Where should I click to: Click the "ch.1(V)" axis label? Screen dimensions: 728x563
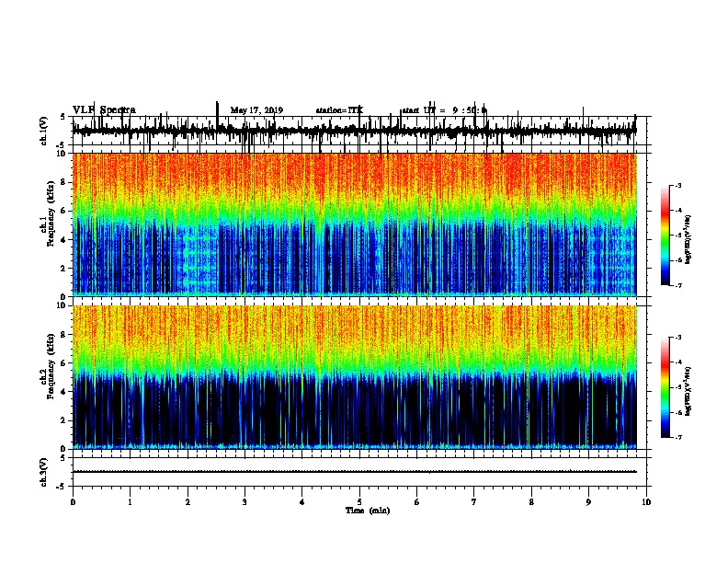click(44, 131)
